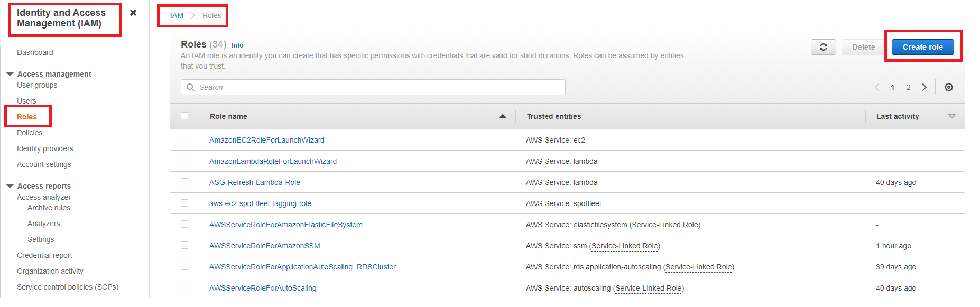Image resolution: width=980 pixels, height=307 pixels.
Task: Check AWSServiceRoleForAutoScaling row checkbox
Action: point(184,287)
